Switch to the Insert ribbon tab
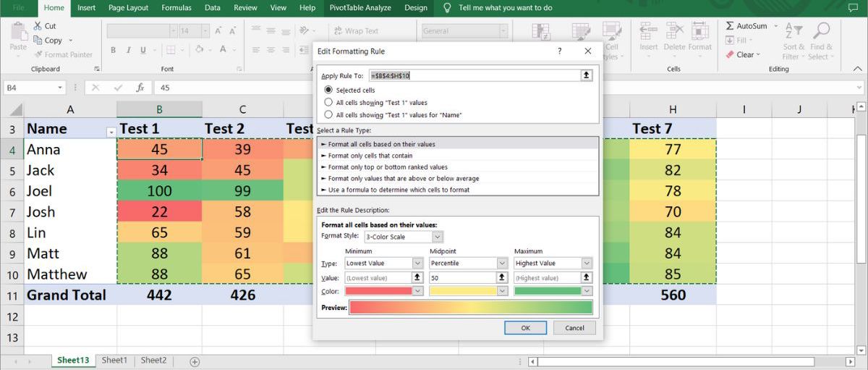 pyautogui.click(x=86, y=8)
